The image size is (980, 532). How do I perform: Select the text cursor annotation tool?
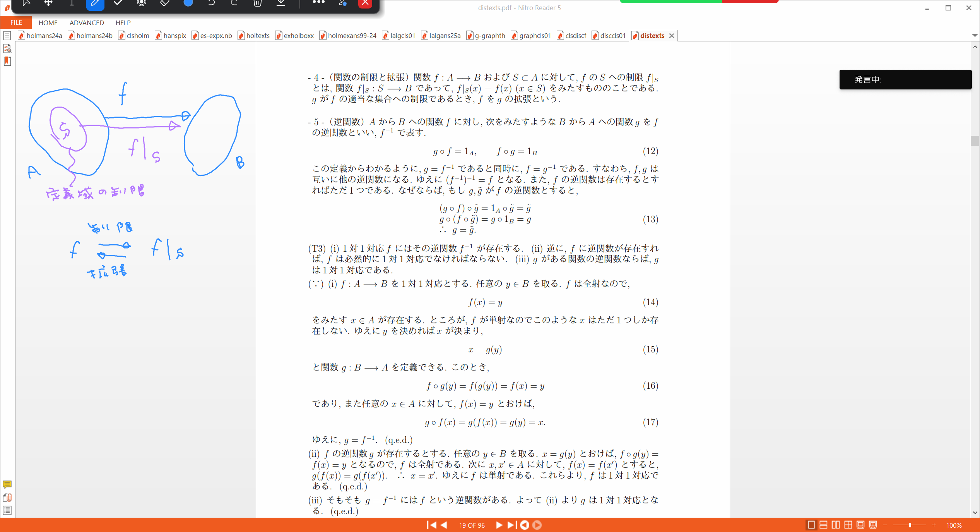72,3
